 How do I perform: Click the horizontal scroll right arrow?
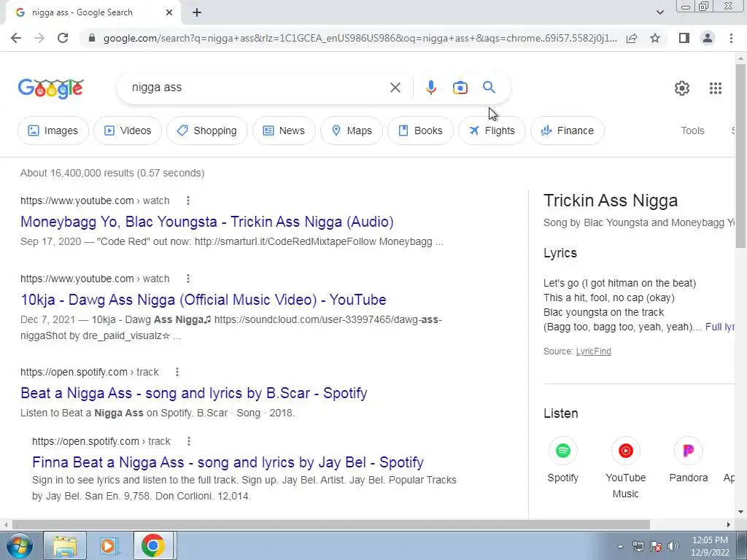click(x=729, y=524)
